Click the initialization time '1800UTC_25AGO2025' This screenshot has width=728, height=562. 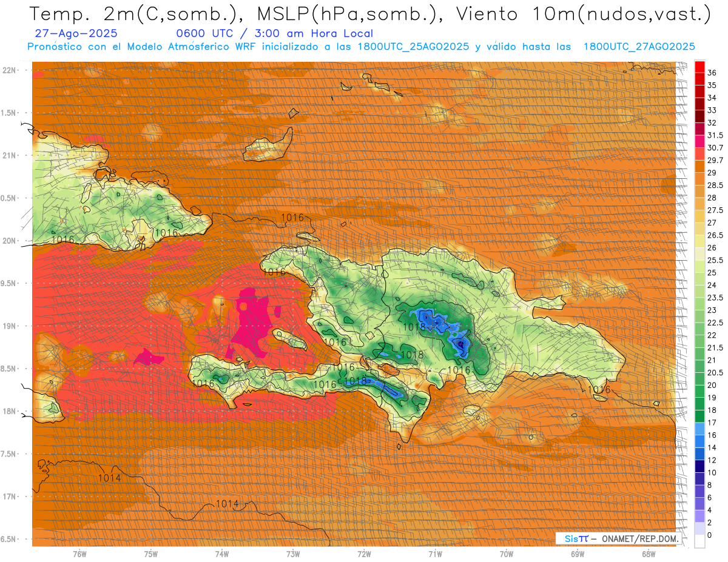pyautogui.click(x=413, y=47)
